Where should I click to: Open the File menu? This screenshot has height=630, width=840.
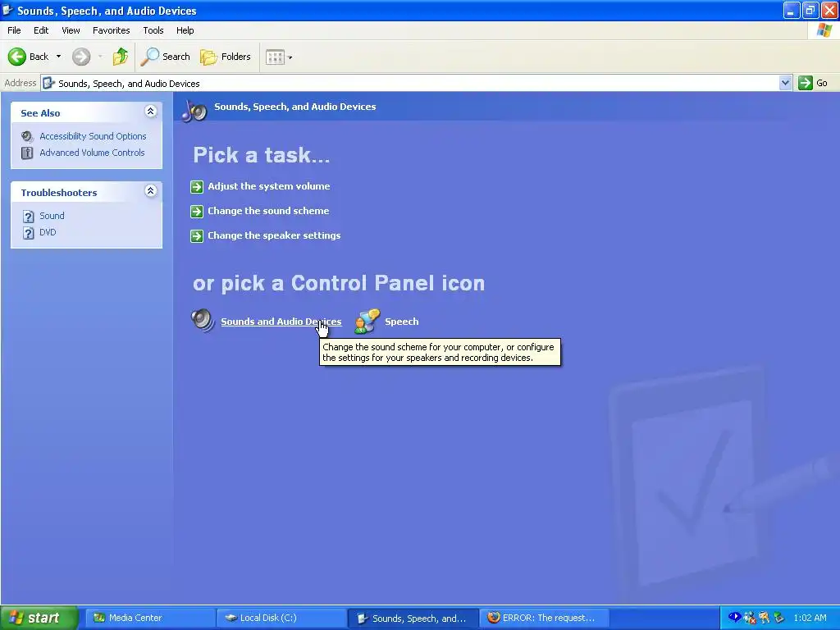[x=14, y=30]
